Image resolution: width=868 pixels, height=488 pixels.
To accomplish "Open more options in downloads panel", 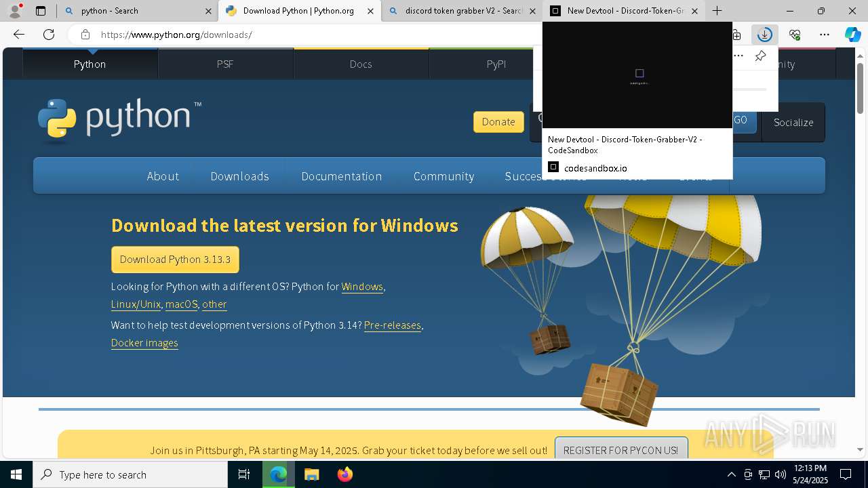I will (739, 56).
